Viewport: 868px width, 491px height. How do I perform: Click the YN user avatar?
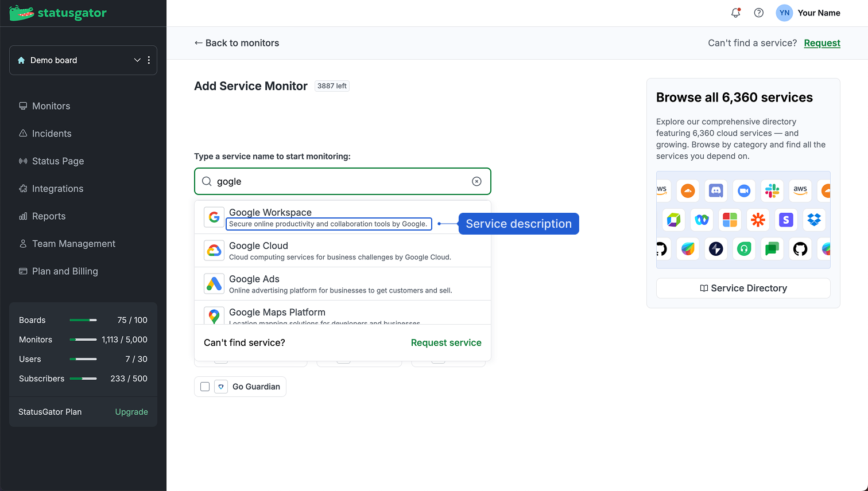coord(784,13)
